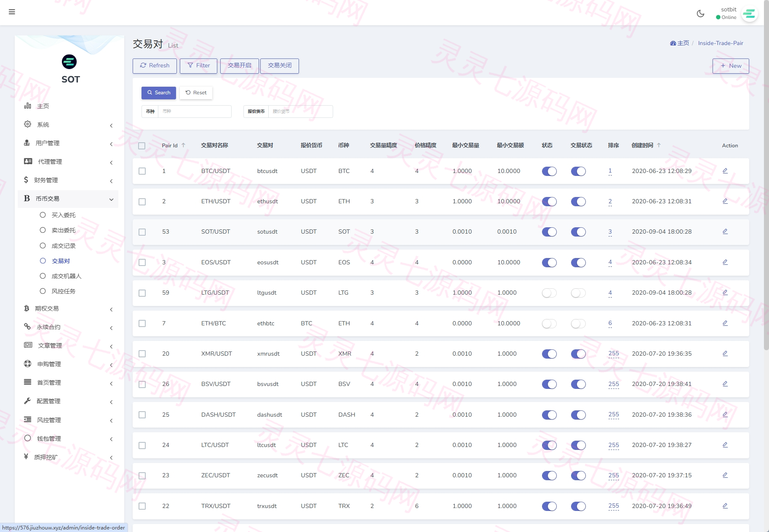Edit the BTC/USDT pair with pencil icon
This screenshot has width=769, height=532.
coord(725,171)
